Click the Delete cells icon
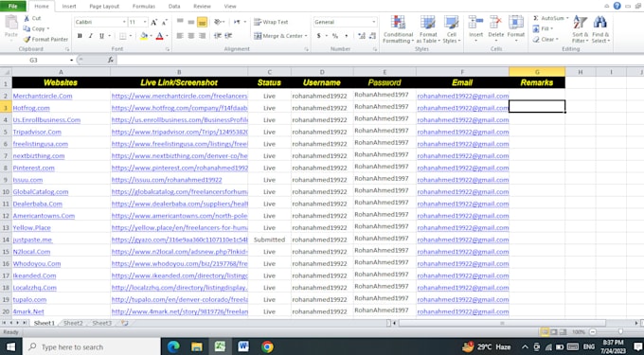644x355 pixels. coord(495,23)
